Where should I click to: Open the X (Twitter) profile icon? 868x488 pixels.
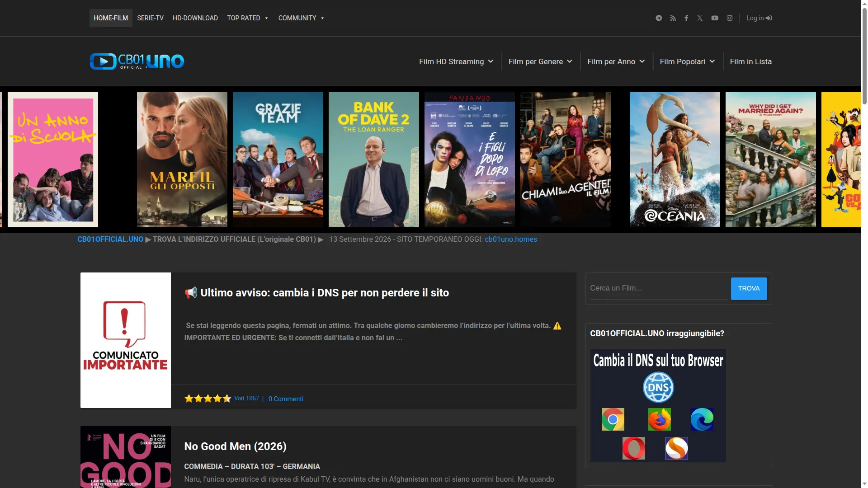click(700, 18)
